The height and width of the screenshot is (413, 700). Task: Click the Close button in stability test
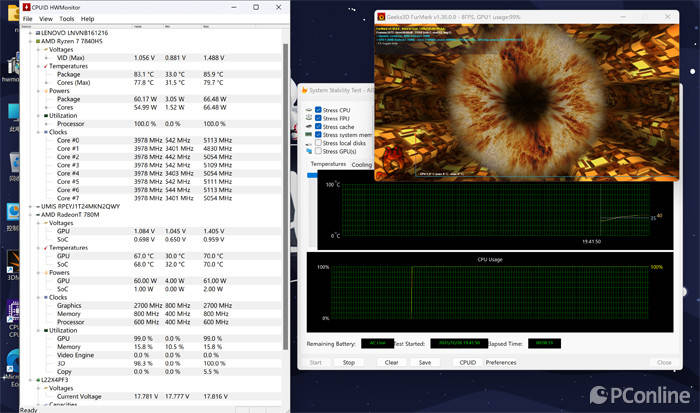point(664,363)
